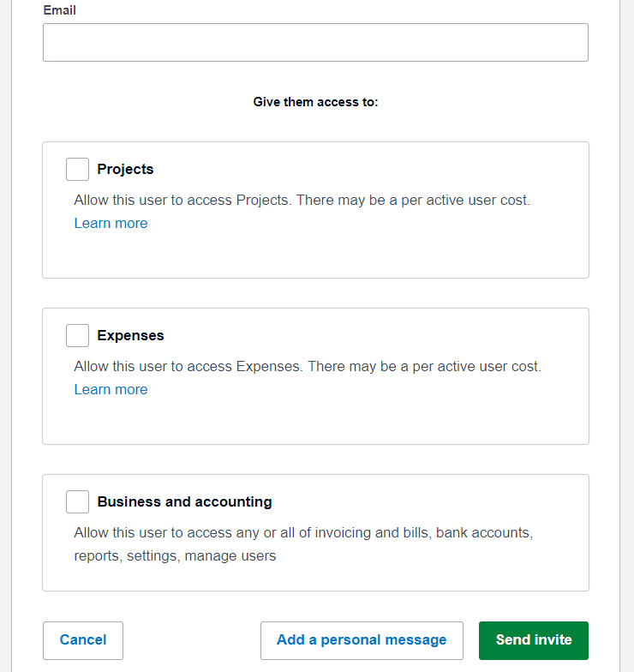This screenshot has width=634, height=672.
Task: Click the Email input field
Action: 315,43
